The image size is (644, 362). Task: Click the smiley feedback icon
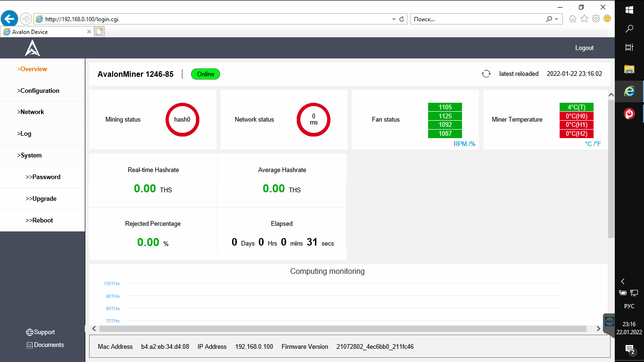click(607, 19)
